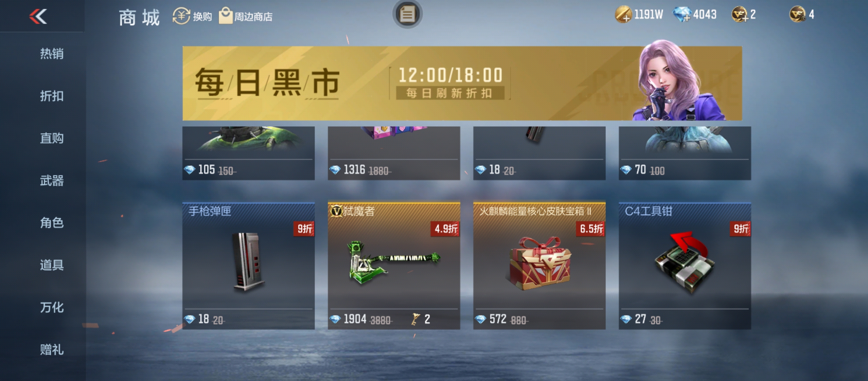Add gold coins via the 1191W icon

pyautogui.click(x=623, y=14)
